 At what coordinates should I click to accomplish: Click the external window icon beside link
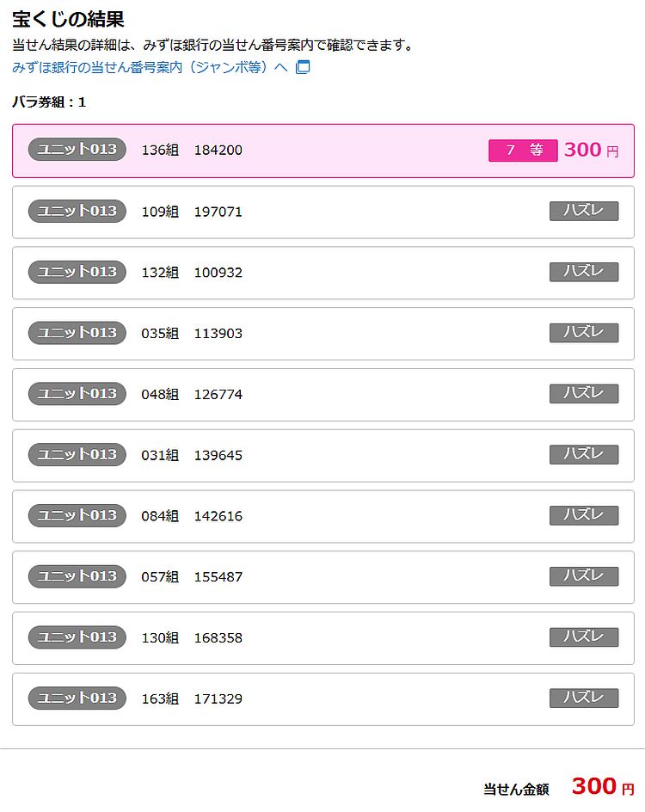click(x=302, y=67)
